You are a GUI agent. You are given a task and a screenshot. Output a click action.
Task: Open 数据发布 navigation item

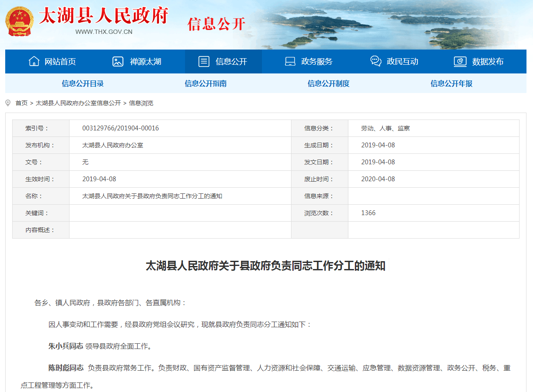[x=488, y=62]
